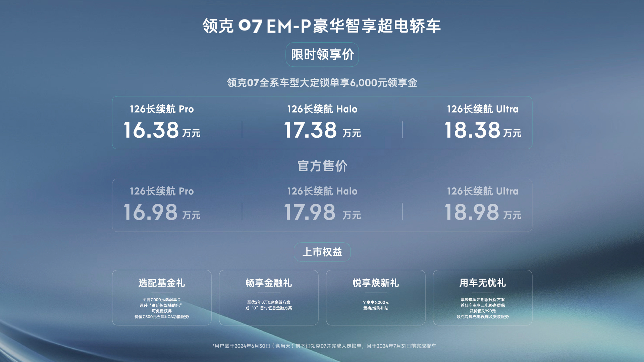644x362 pixels.
Task: Click the 6,000元领享金 subtitle line
Action: tap(322, 83)
